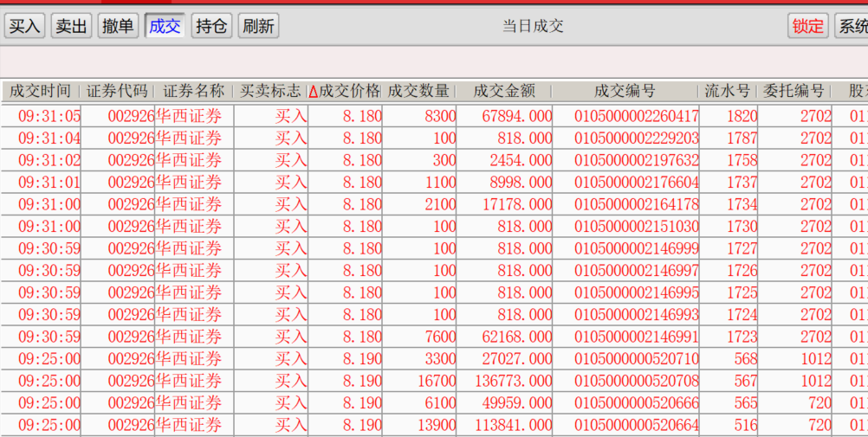This screenshot has width=868, height=437.
Task: Open the 撤单 cancel-order view
Action: [118, 26]
